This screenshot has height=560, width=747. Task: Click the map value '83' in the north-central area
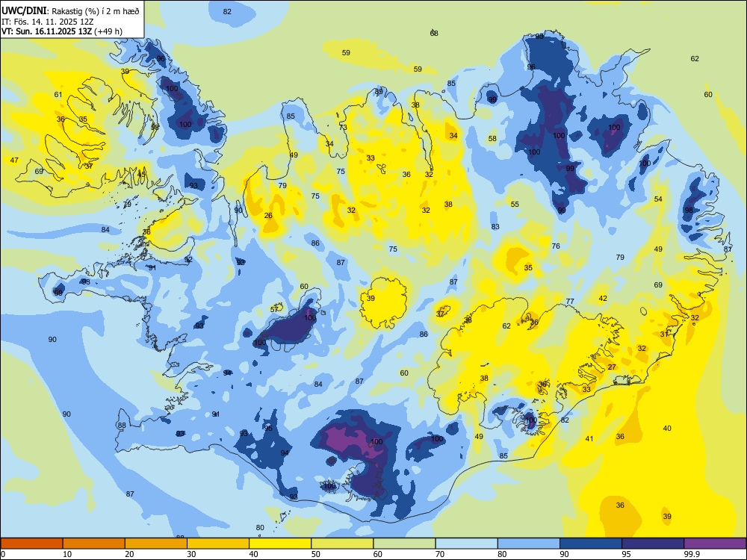[495, 227]
